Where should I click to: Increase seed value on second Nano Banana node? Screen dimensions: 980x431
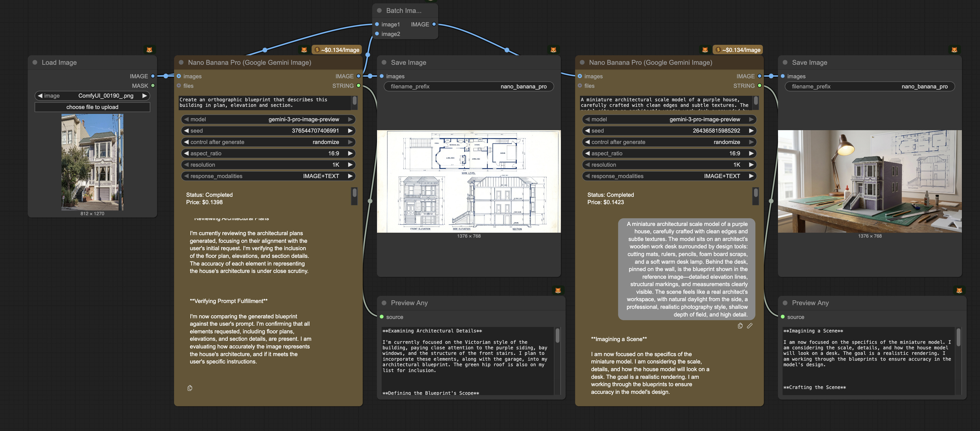(751, 130)
